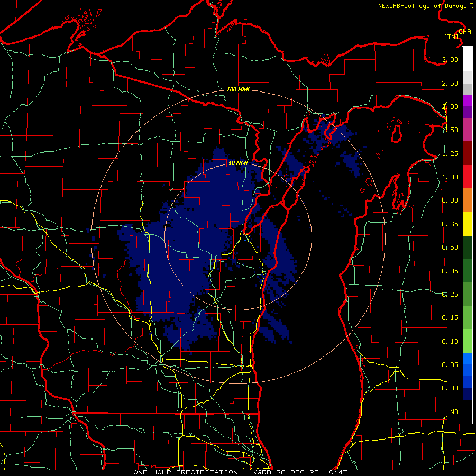Click the 0.80 legend value

(x=450, y=200)
